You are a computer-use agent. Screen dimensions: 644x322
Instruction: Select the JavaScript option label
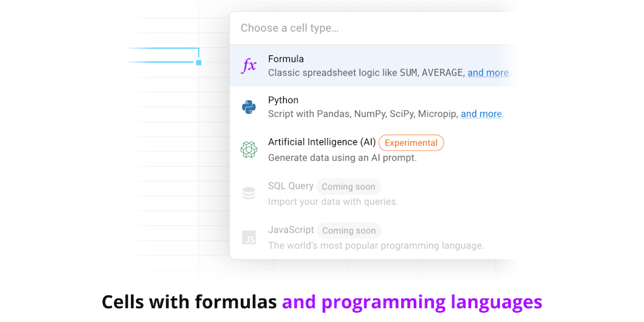tap(291, 230)
